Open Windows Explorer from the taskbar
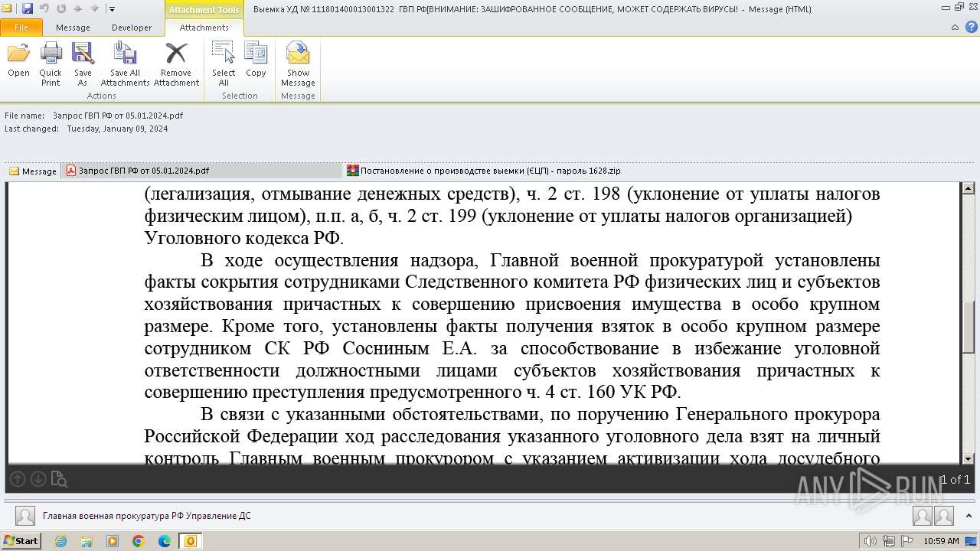This screenshot has height=551, width=980. tap(87, 541)
